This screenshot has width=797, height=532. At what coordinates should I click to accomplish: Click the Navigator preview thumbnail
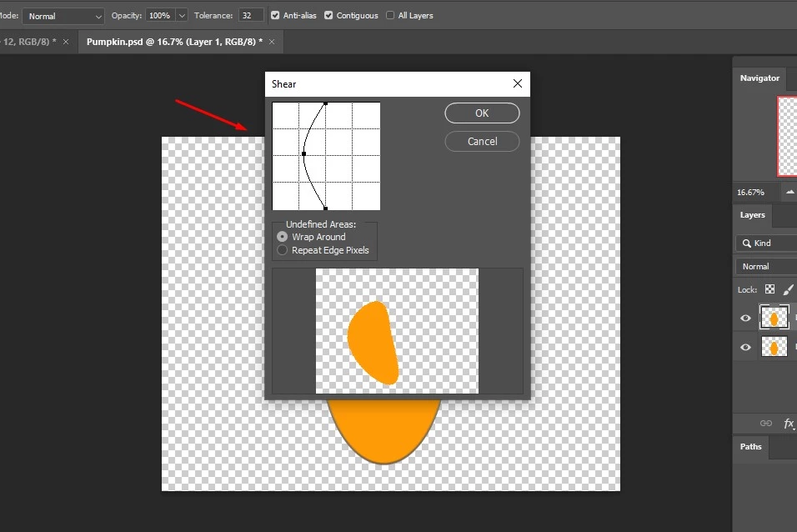click(787, 136)
